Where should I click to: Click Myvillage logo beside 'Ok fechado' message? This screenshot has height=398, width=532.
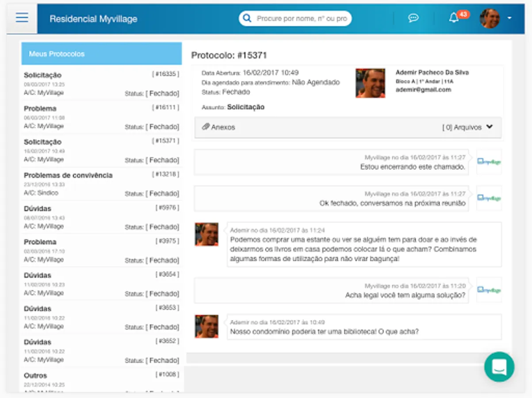[x=489, y=198]
